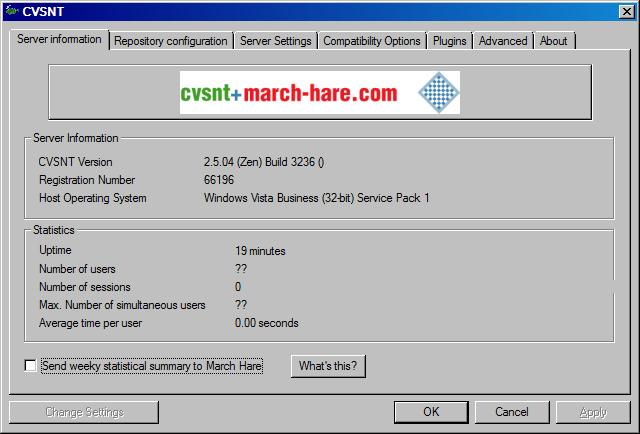Viewport: 640px width, 434px height.
Task: Click the blue checkerboard logo in banner
Action: pos(437,93)
